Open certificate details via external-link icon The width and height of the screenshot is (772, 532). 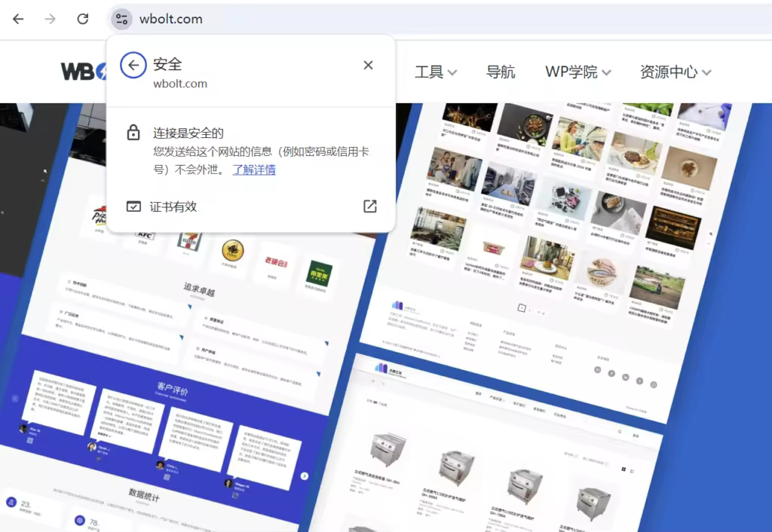coord(369,206)
